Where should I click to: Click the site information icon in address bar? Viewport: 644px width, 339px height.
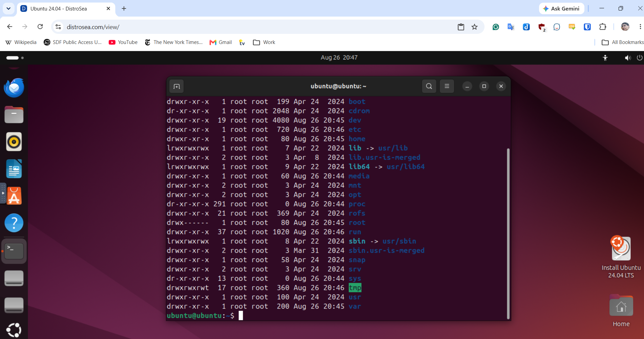tap(58, 27)
